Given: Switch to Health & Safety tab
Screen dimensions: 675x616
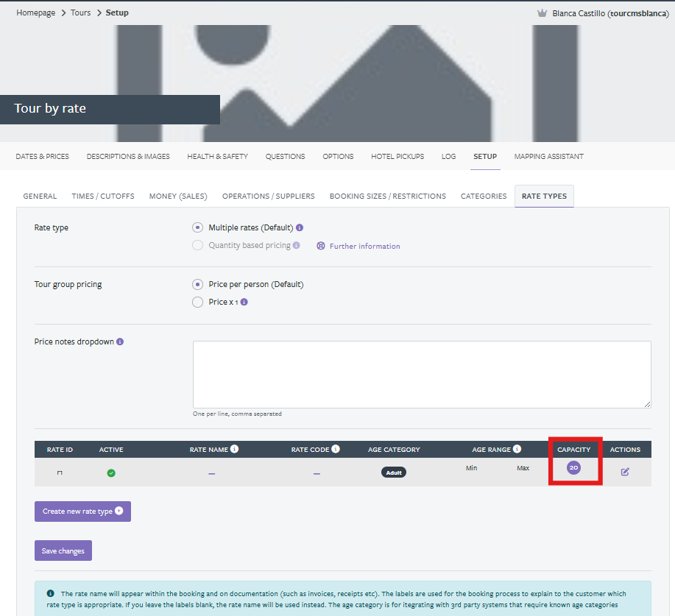Looking at the screenshot, I should [x=217, y=156].
